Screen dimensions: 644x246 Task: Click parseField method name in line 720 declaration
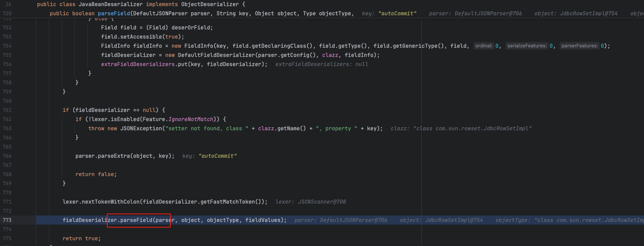click(114, 13)
